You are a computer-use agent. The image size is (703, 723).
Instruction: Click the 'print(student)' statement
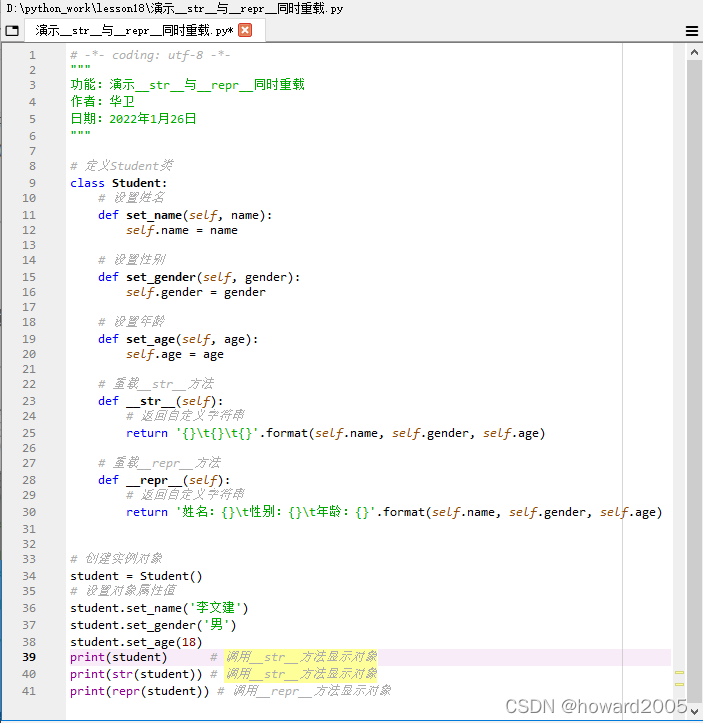pos(118,657)
